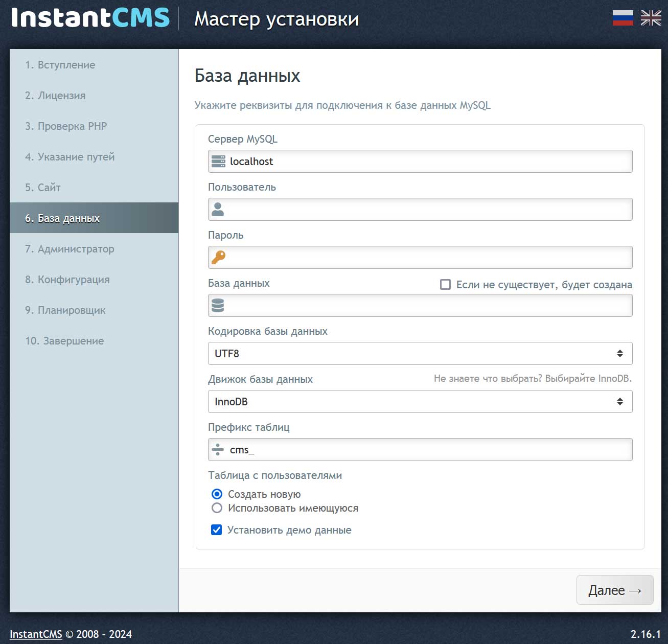Click the database cylinder icon
This screenshot has width=668, height=644.
click(x=218, y=305)
